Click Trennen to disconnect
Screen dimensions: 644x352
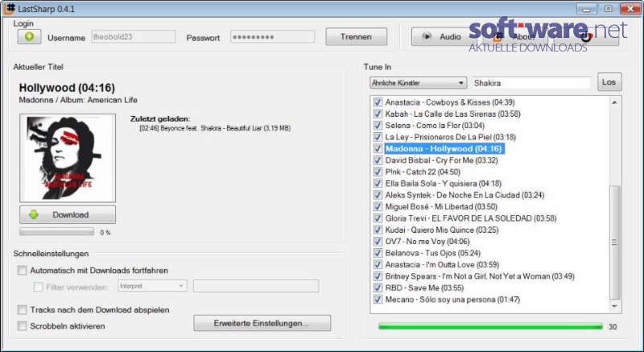coord(356,36)
